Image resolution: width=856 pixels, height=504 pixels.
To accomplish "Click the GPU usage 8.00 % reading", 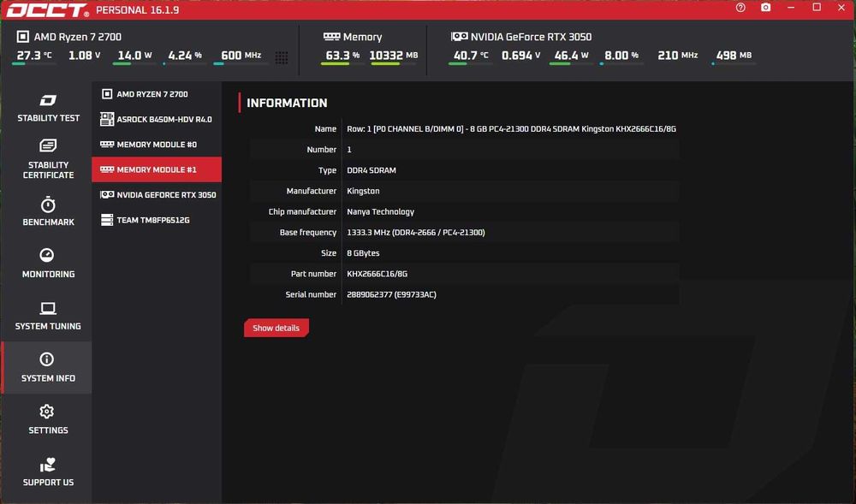I will click(621, 55).
